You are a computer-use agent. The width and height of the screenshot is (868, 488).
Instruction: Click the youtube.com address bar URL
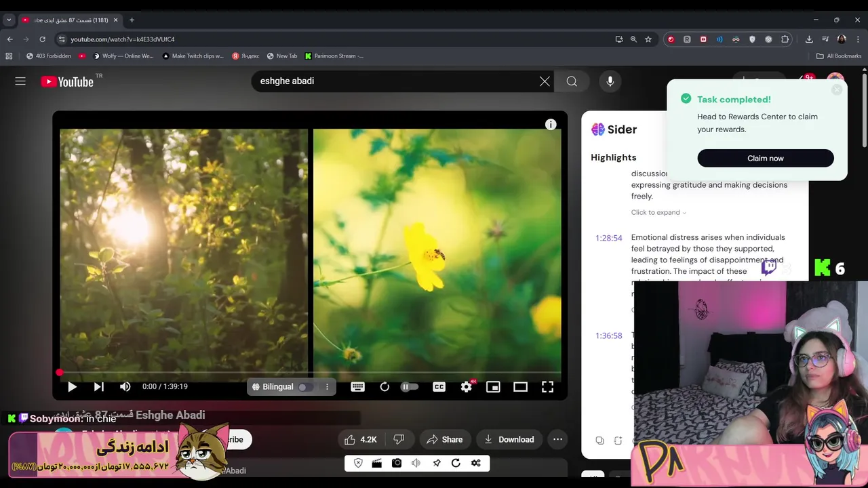(123, 39)
